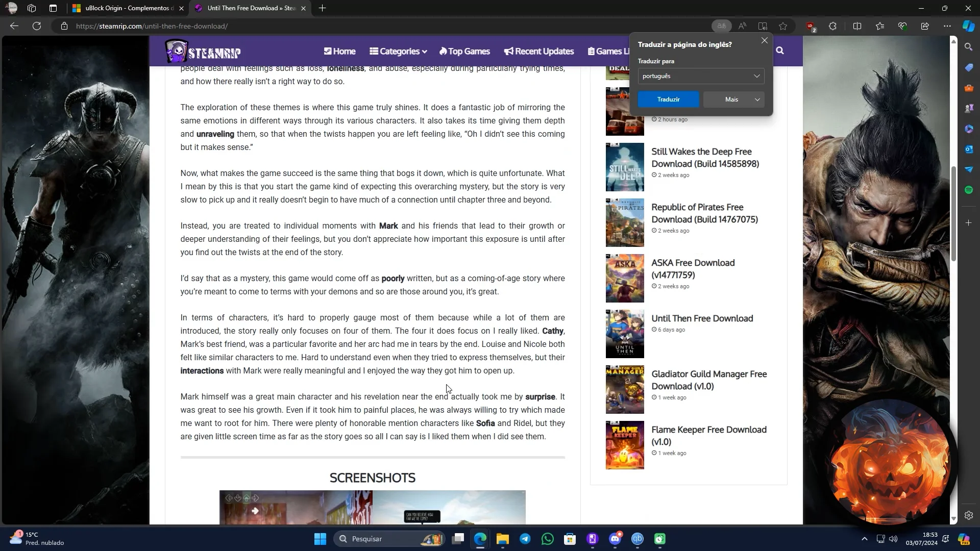Click the page vertical scrollbar thumb
The image size is (980, 551).
[x=953, y=214]
